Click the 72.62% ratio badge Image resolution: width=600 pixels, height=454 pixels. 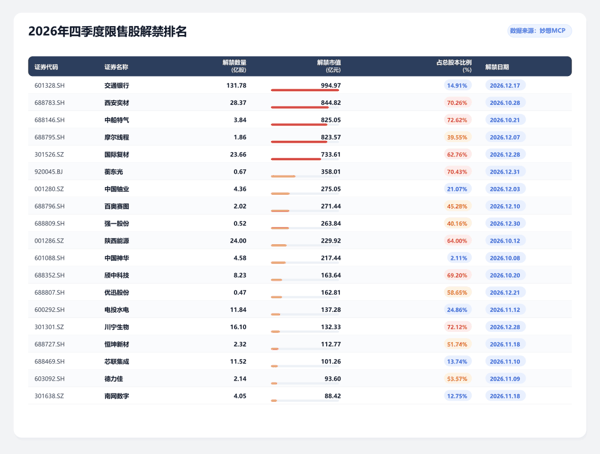[457, 120]
